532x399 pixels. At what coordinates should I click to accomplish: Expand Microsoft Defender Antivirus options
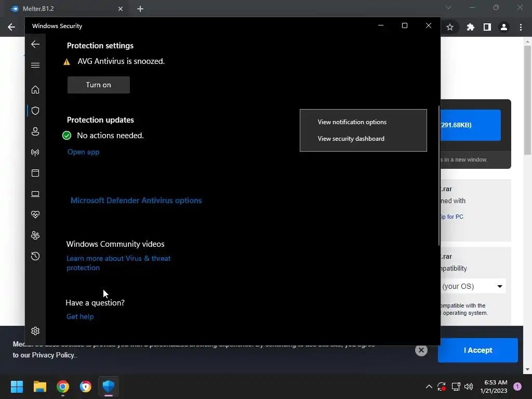136,201
